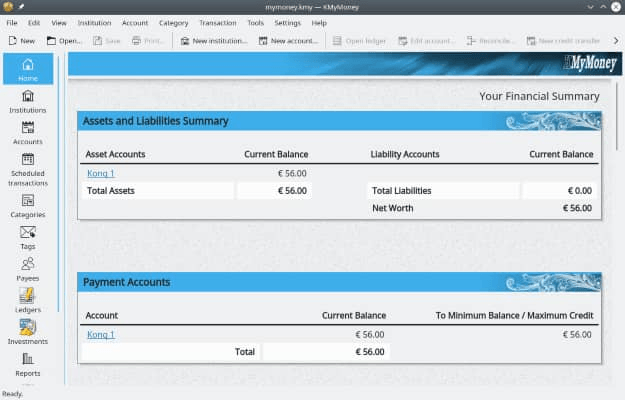Select the Home view icon
Screen dimensions: 625x400
click(28, 69)
